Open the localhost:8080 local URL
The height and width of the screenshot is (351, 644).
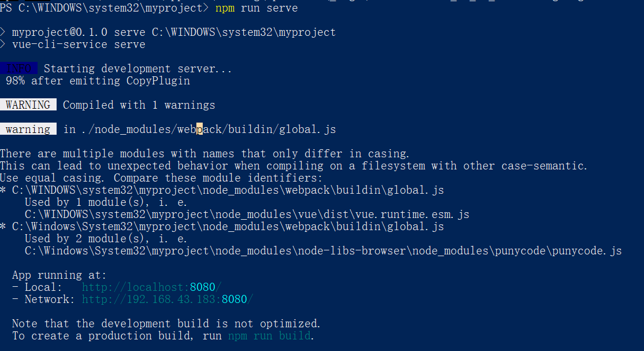coord(151,287)
